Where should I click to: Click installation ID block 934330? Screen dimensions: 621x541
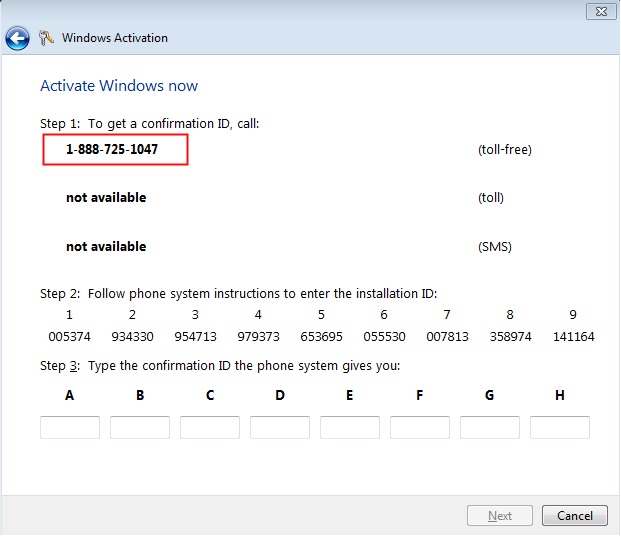(x=132, y=337)
